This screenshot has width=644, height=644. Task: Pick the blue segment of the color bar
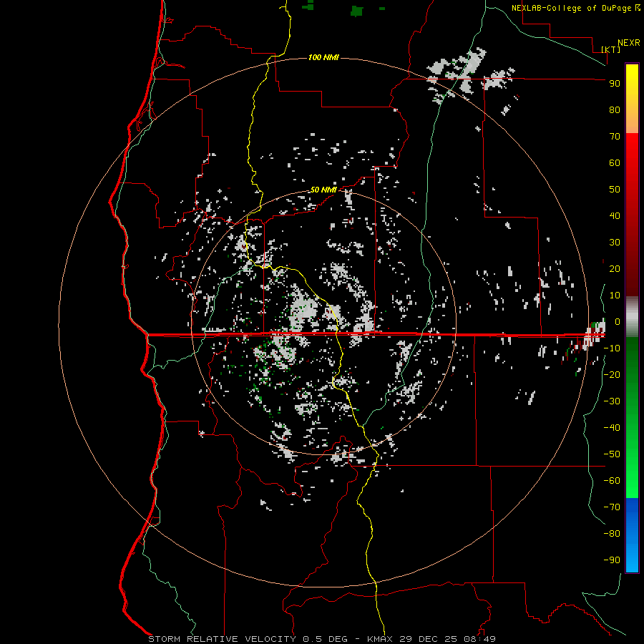[632, 535]
